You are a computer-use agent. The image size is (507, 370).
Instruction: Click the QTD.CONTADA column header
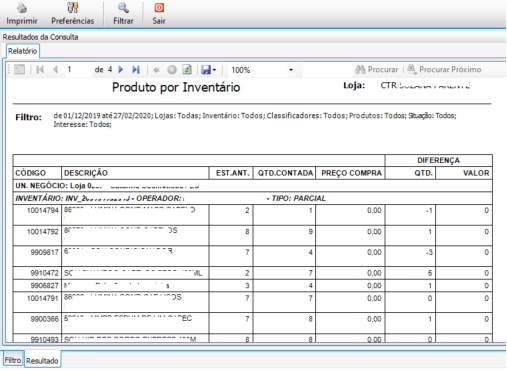click(x=285, y=173)
